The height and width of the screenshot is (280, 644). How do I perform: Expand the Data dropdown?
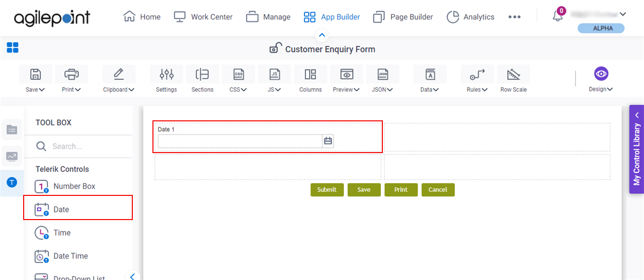tap(436, 90)
